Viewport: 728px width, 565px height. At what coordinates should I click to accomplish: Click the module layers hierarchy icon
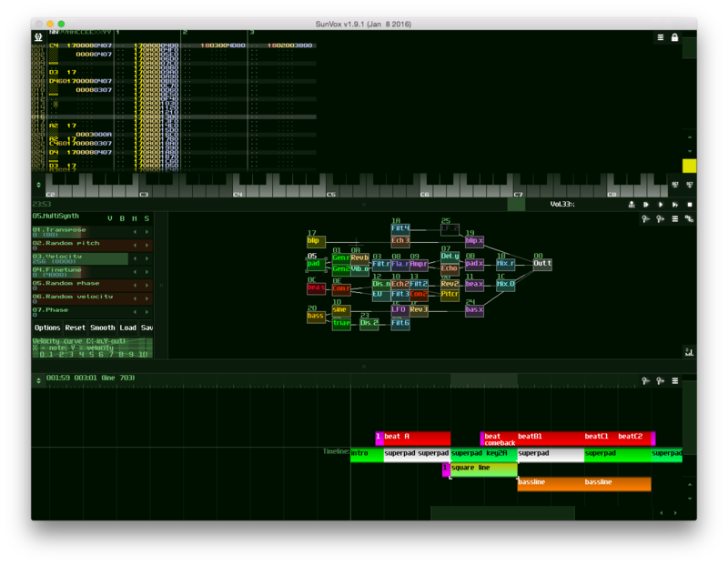tap(690, 218)
